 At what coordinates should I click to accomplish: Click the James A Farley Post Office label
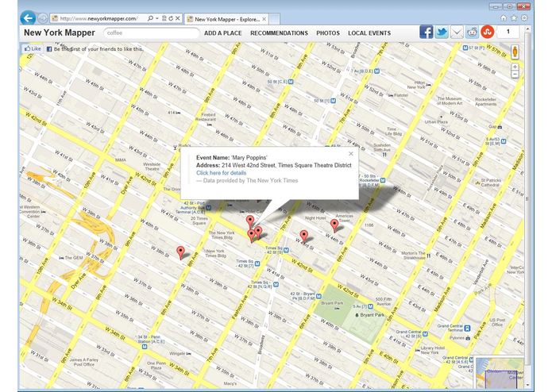82,362
